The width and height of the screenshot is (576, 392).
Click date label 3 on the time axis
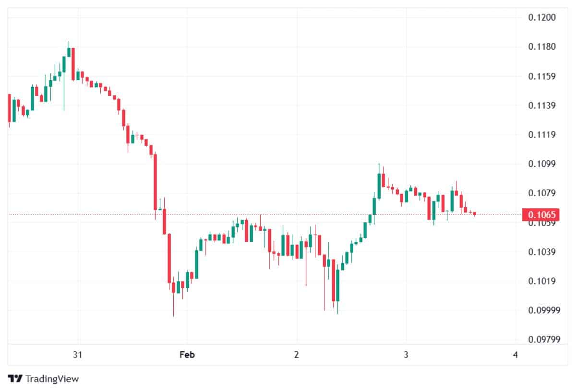406,355
